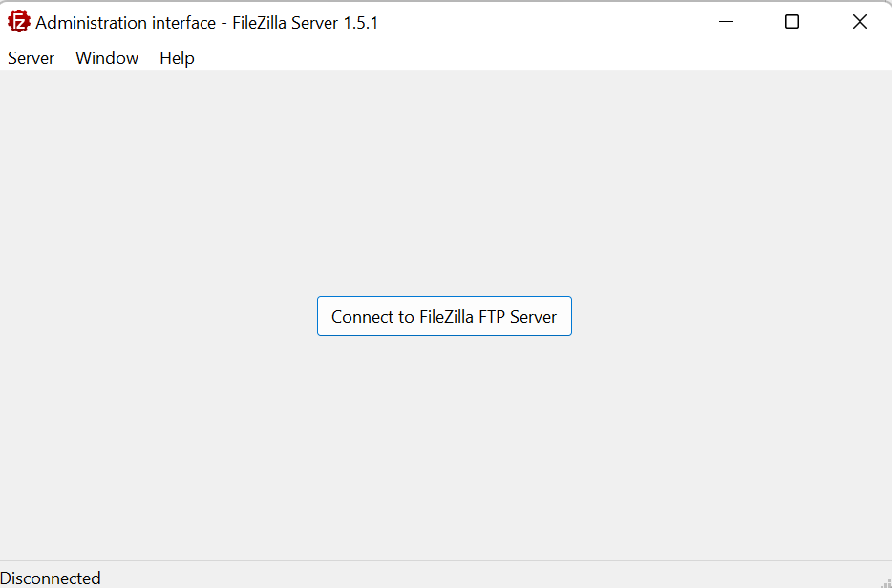Screen dimensions: 892x588
Task: Start connection via the center Connect button
Action: [x=444, y=316]
